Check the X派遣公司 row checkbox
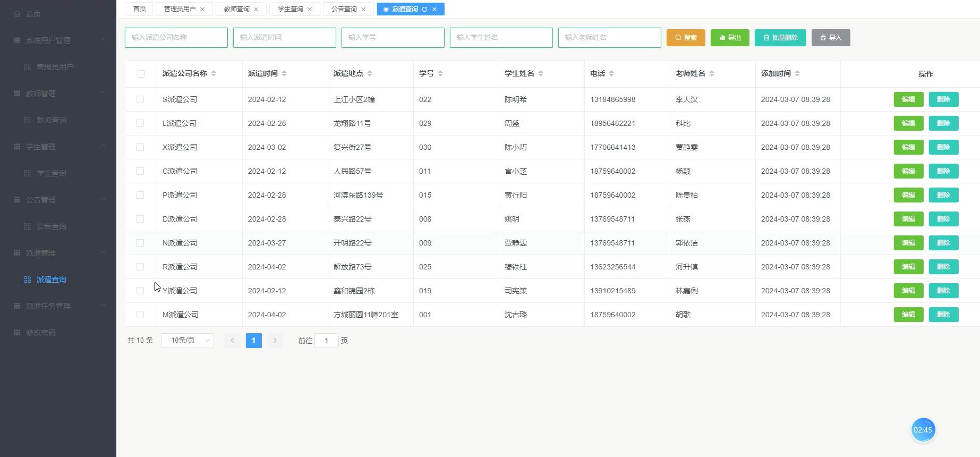This screenshot has height=457, width=980. tap(140, 147)
